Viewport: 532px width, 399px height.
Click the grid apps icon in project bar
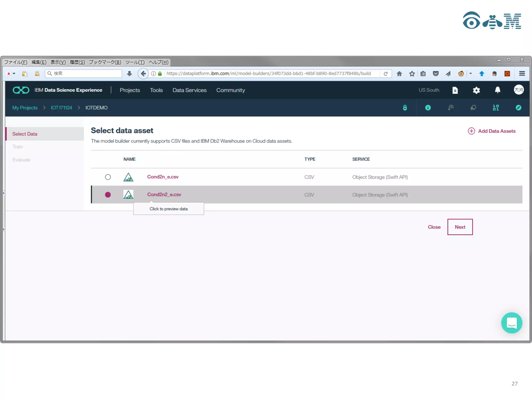(496, 108)
